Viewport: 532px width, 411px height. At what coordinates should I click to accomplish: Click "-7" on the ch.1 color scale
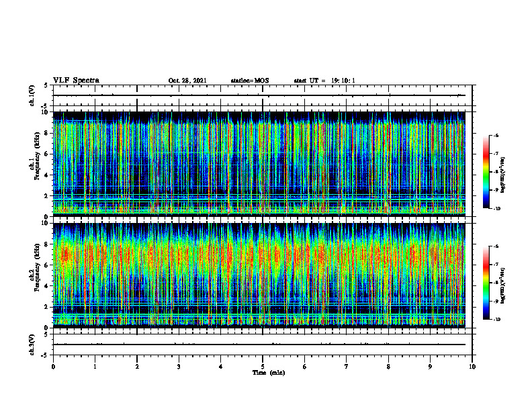(x=496, y=154)
